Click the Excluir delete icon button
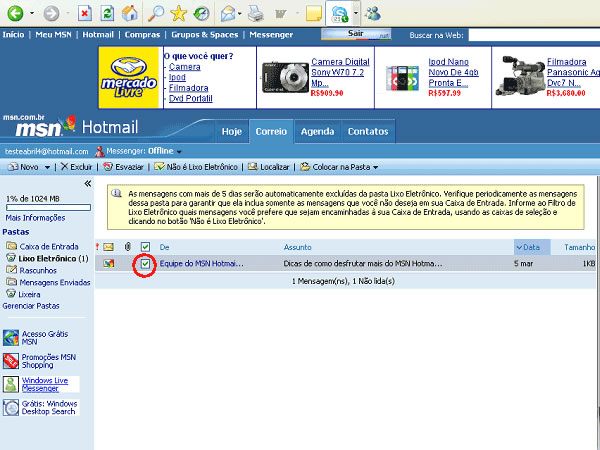 (76, 167)
